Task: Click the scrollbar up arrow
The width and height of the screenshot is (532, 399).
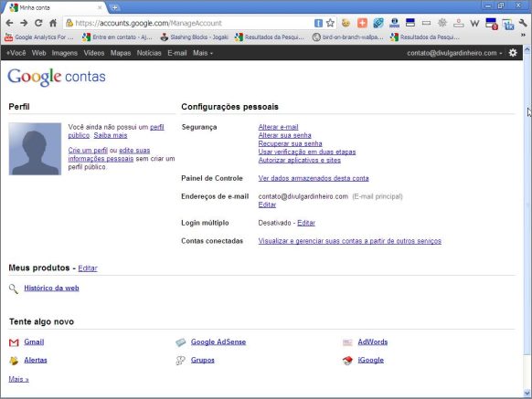Action: pos(527,49)
